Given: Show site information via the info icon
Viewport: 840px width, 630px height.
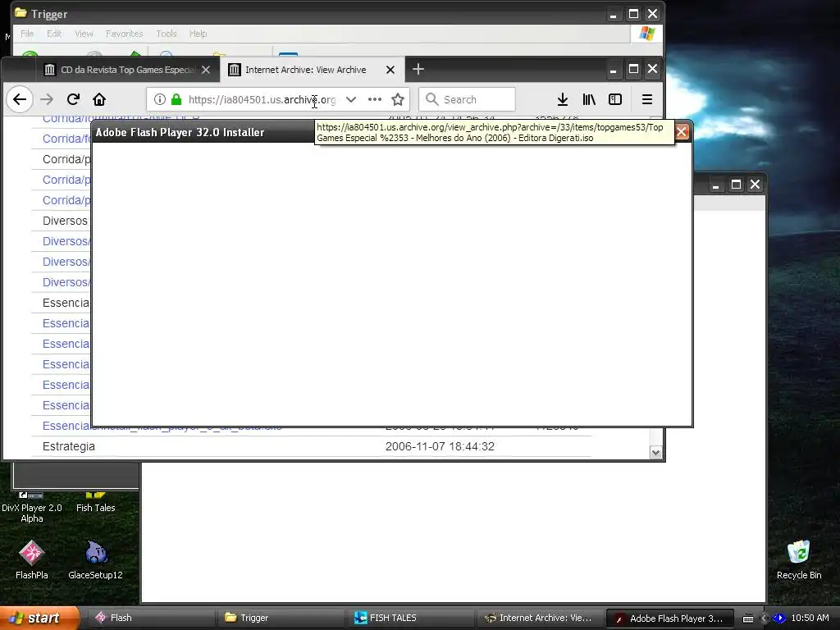Looking at the screenshot, I should tap(160, 99).
